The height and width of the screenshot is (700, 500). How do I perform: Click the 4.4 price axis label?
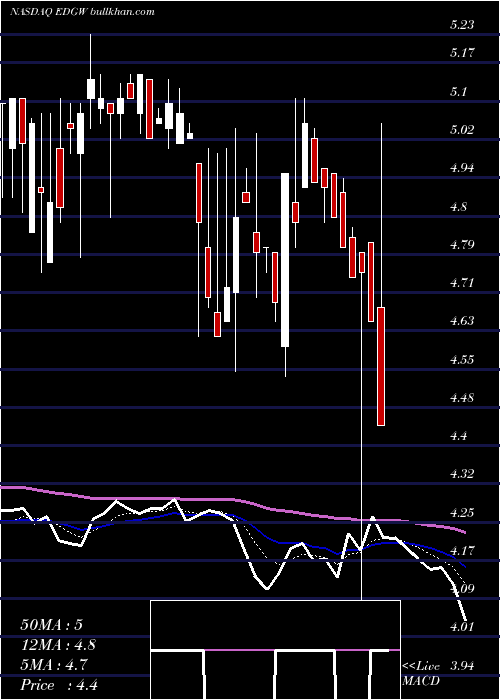pos(459,436)
